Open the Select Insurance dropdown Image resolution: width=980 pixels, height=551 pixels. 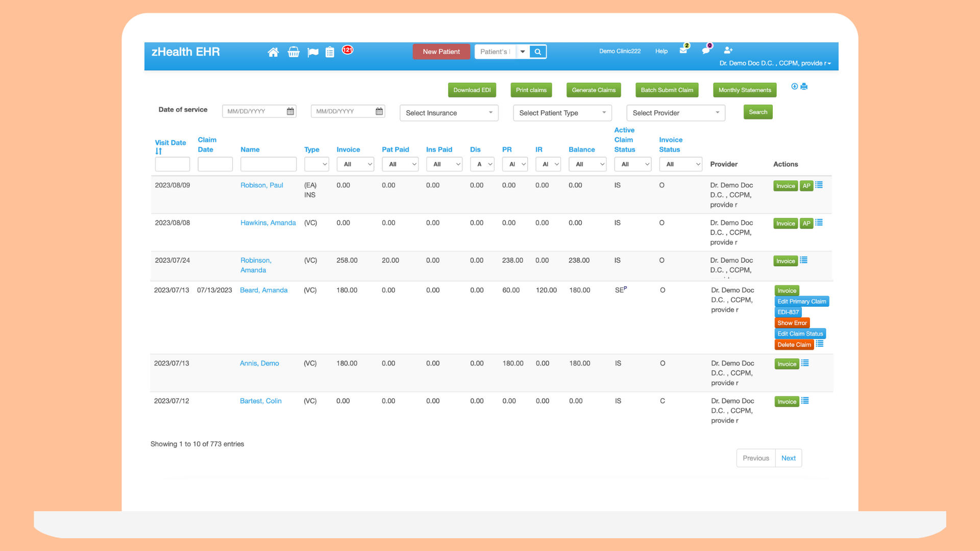(x=449, y=113)
